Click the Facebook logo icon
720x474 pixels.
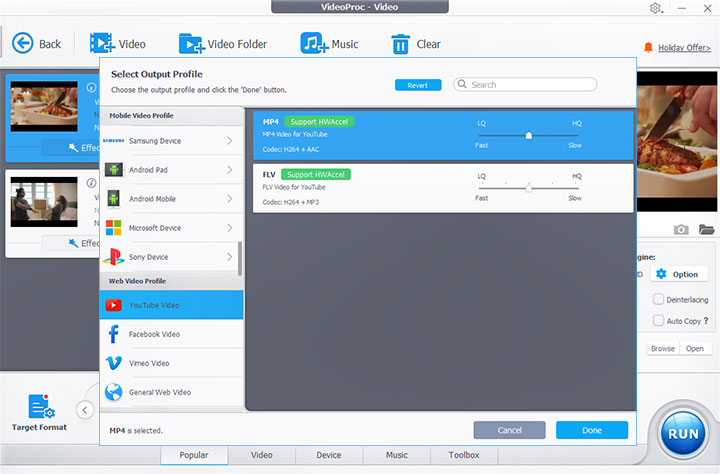coord(113,334)
